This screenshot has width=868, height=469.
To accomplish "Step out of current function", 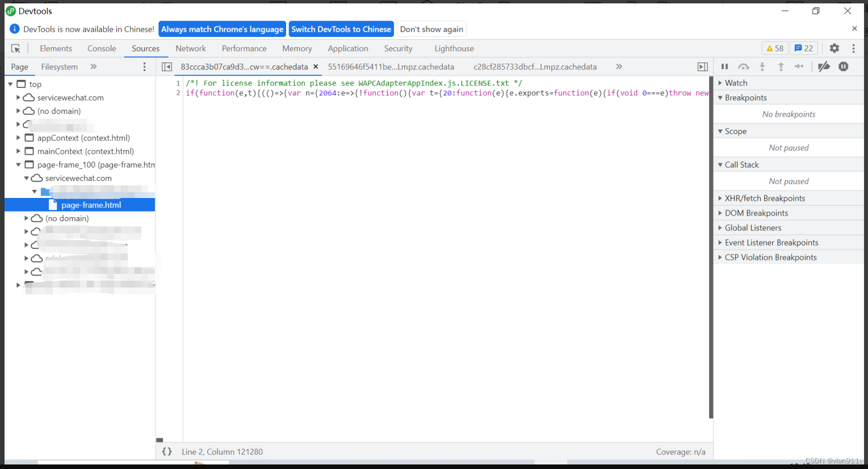I will 781,66.
